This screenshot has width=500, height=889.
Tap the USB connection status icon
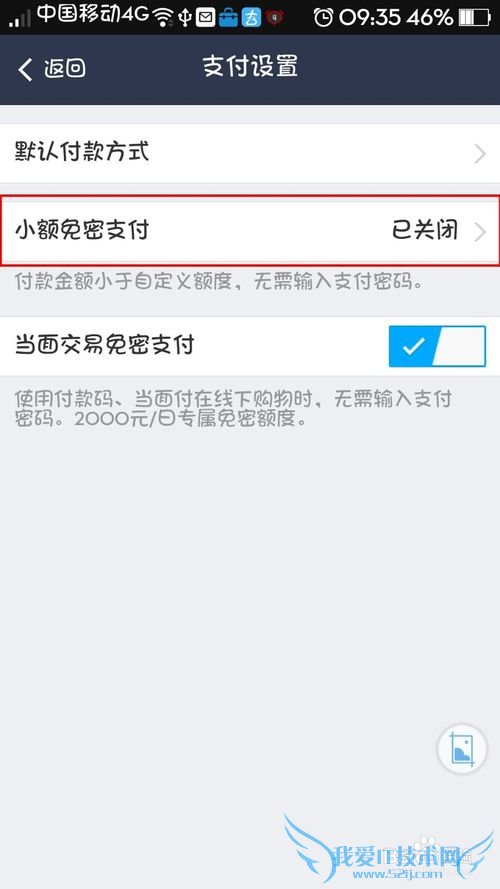[x=185, y=18]
